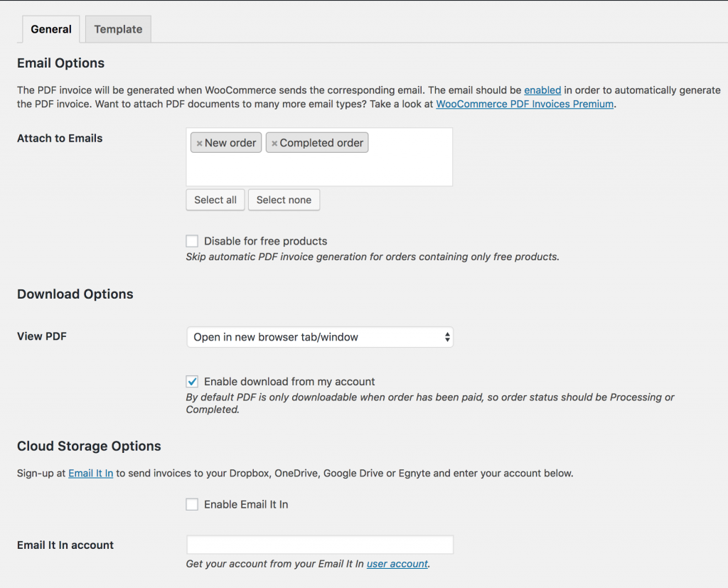
Task: Click the Enable download from my account label
Action: click(x=289, y=381)
